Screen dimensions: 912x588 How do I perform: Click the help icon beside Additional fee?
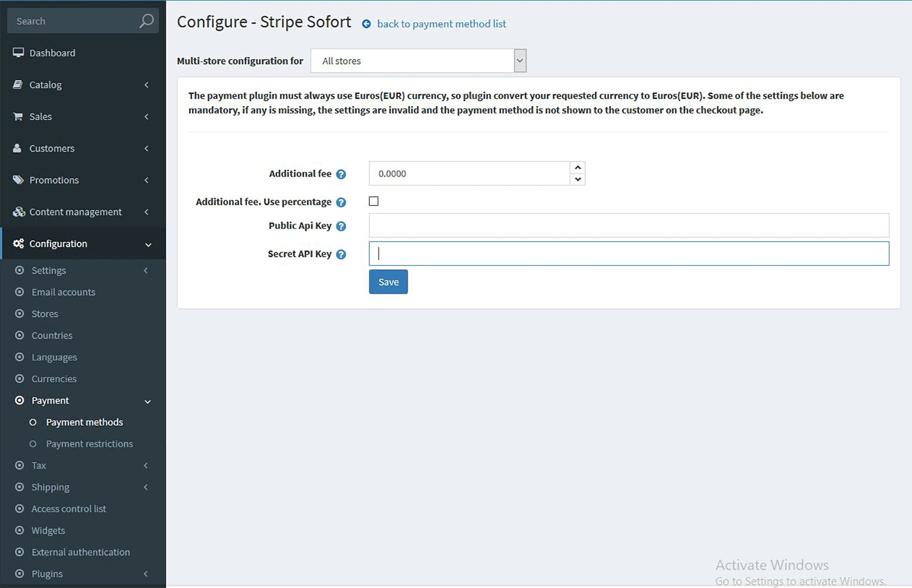pyautogui.click(x=341, y=174)
